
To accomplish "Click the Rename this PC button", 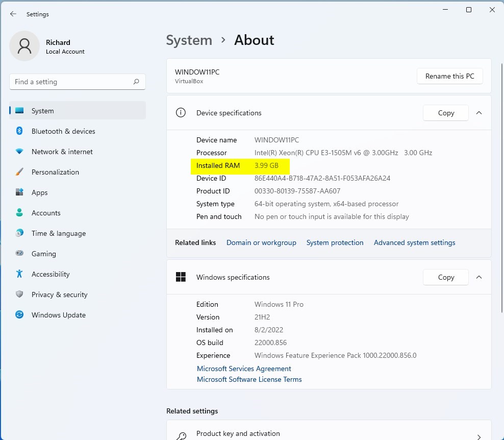I will (x=449, y=76).
